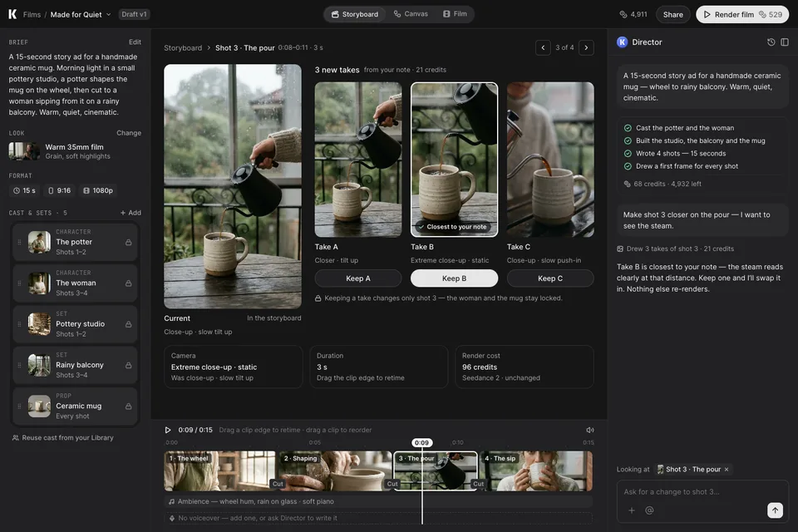This screenshot has width=798, height=532.
Task: Click the Cut marker after The pour
Action: coord(479,484)
